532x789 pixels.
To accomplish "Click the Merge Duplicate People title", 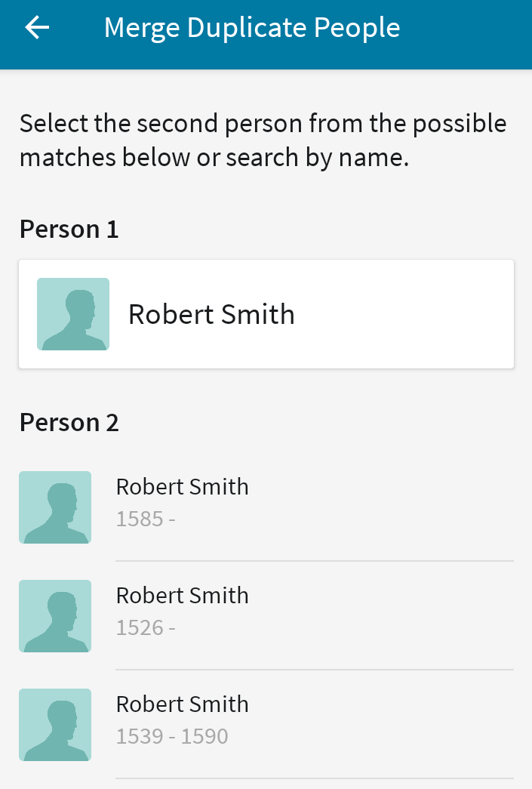I will 252,28.
